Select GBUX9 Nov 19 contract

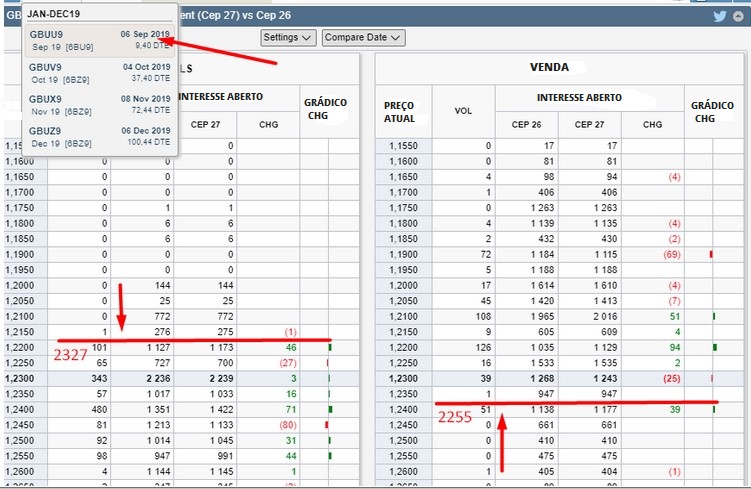tap(100, 105)
